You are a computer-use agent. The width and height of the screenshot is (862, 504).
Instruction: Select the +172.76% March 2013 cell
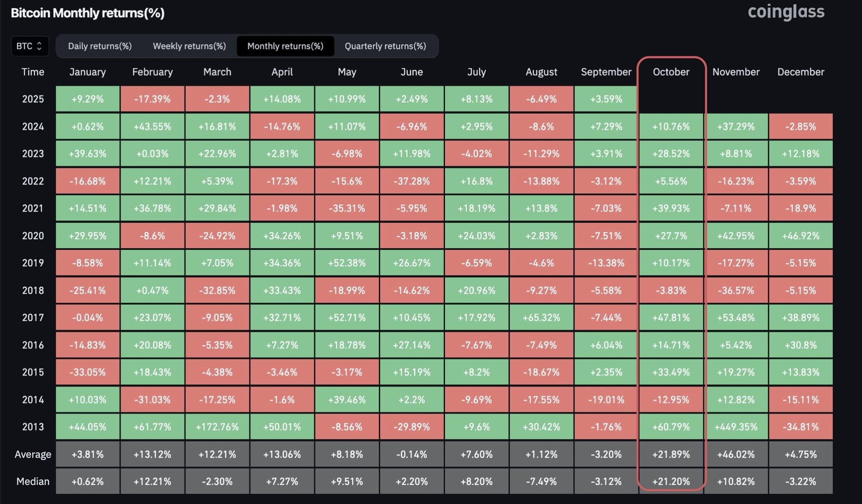coord(217,427)
